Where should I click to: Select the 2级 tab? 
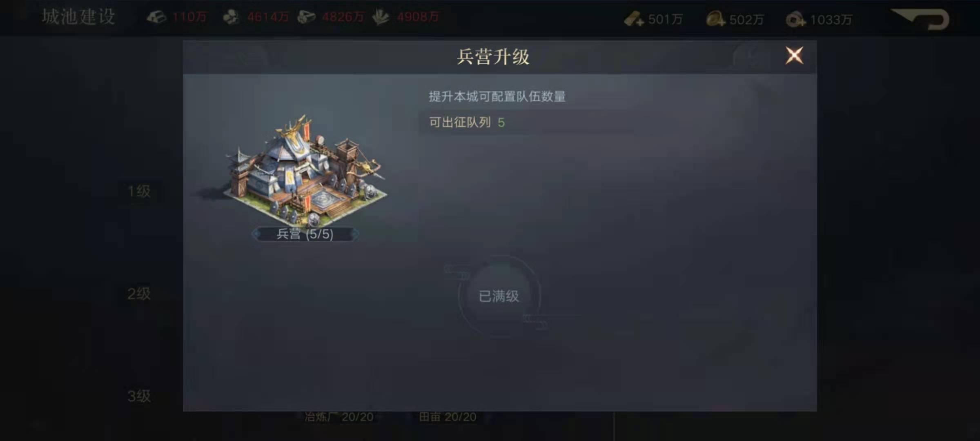[x=139, y=294]
